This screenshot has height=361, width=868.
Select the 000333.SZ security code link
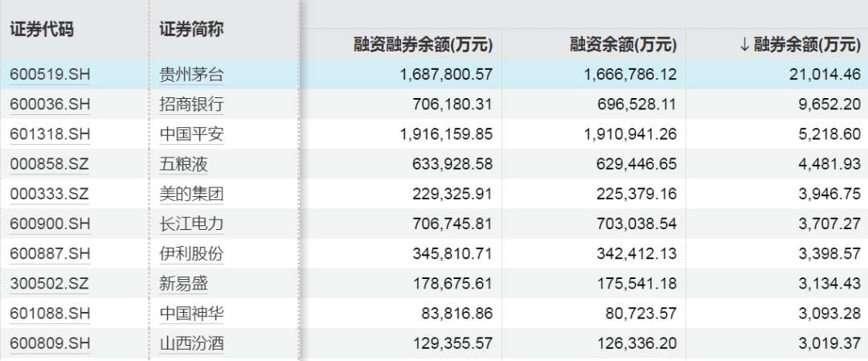[50, 195]
